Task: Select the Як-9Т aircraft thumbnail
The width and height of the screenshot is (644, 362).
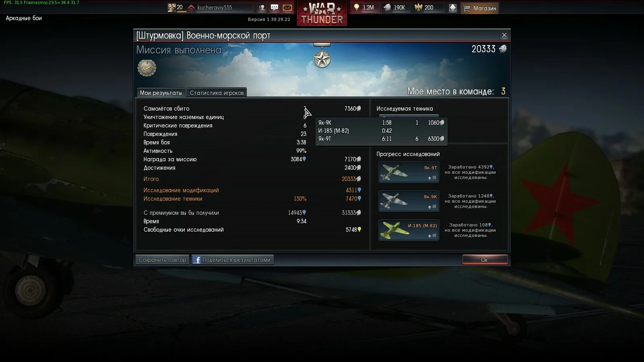Action: tap(409, 172)
